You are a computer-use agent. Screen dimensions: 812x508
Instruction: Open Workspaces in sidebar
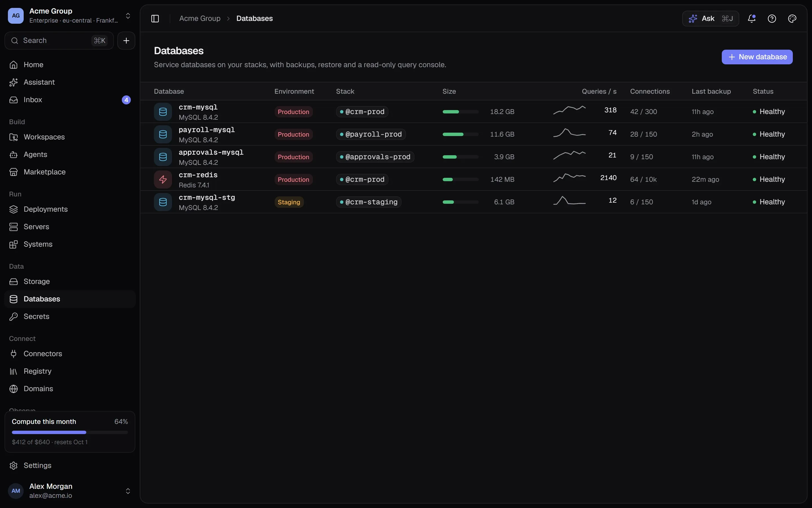click(x=70, y=137)
